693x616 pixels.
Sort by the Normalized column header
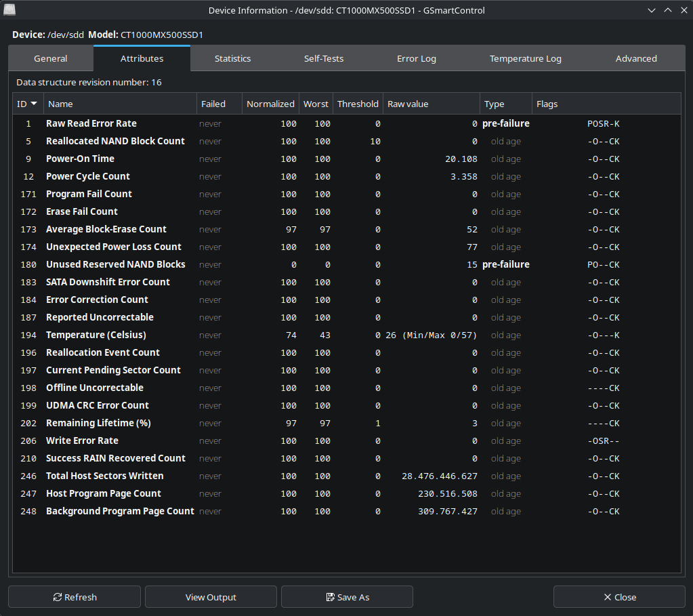click(270, 104)
